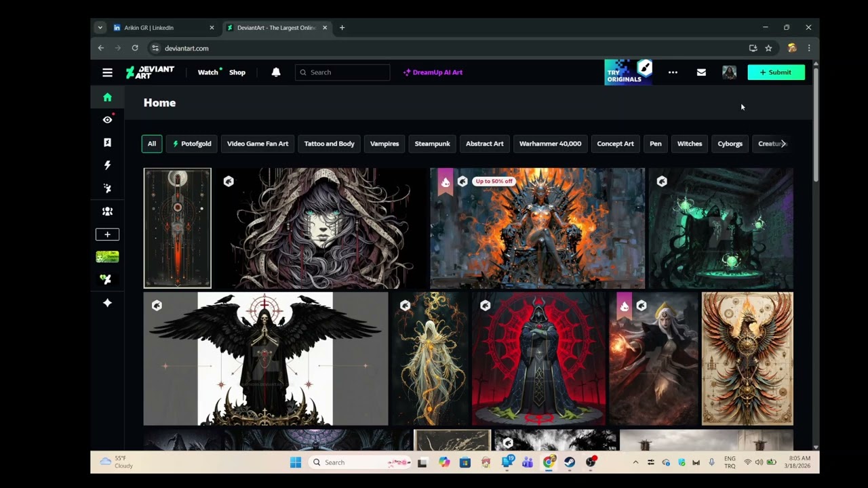Bookmark this page with the star icon
The height and width of the screenshot is (488, 868).
768,48
